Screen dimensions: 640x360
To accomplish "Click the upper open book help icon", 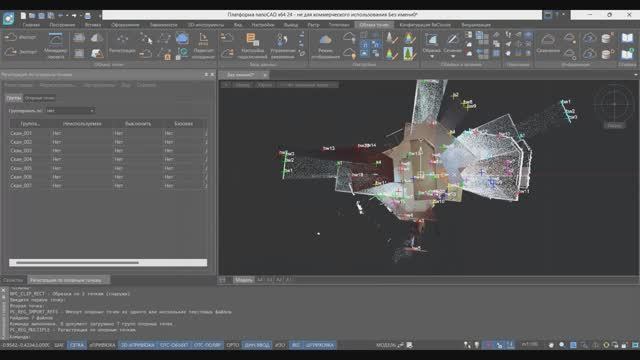I will 627,38.
